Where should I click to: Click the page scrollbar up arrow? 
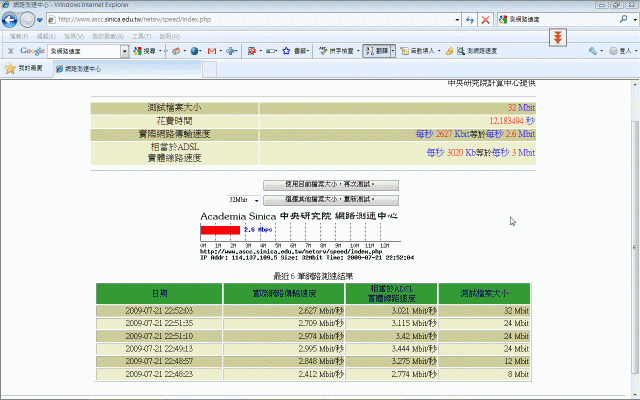tap(635, 84)
